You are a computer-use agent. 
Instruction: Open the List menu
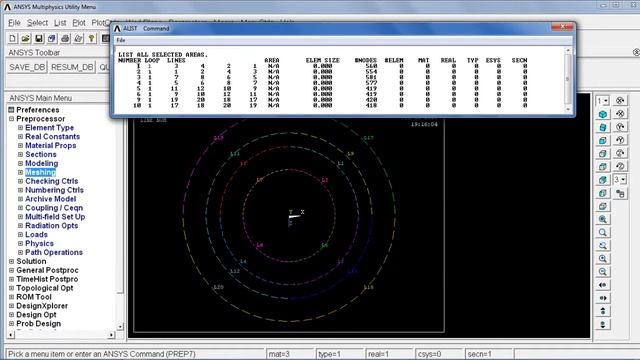tap(60, 23)
